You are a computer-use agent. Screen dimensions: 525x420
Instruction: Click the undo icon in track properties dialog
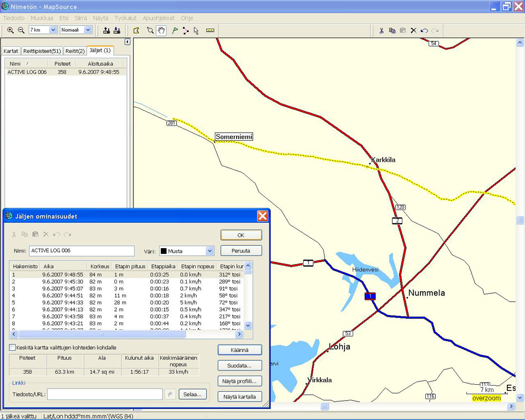click(x=57, y=234)
